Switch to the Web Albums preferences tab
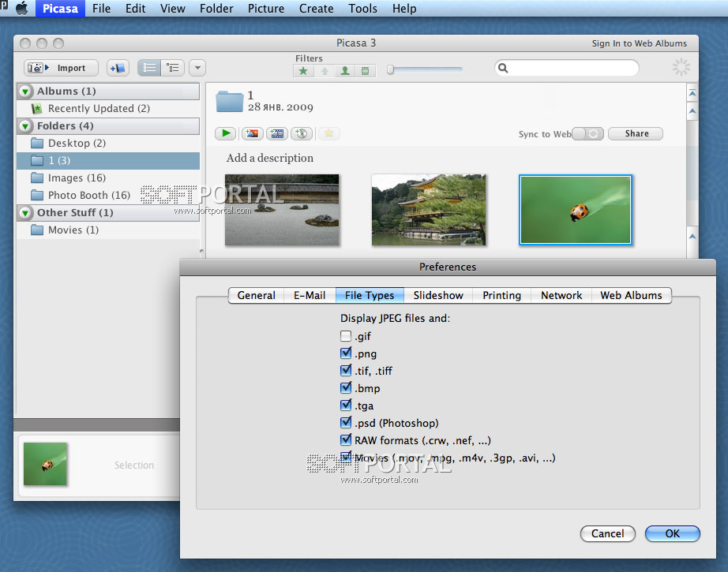The width and height of the screenshot is (728, 572). tap(631, 296)
